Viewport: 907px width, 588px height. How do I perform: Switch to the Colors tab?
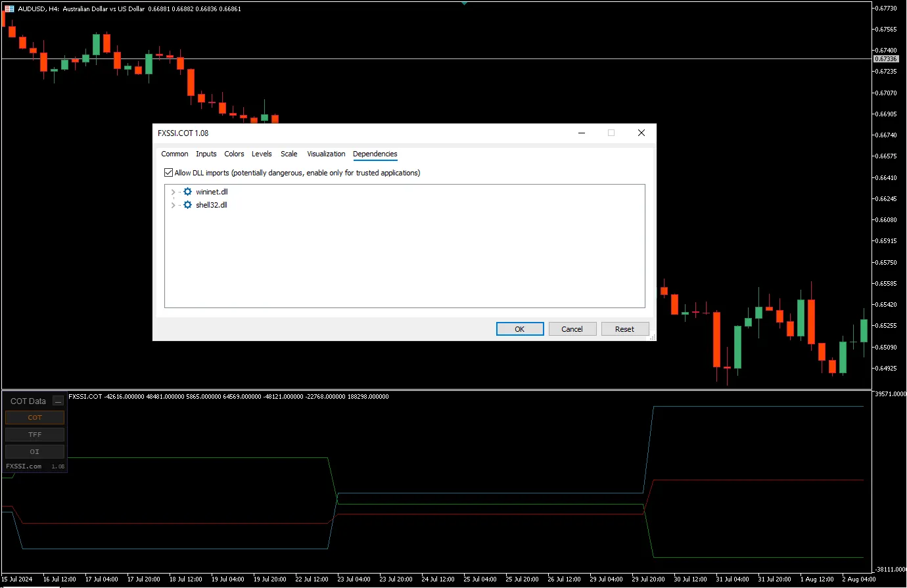(234, 154)
